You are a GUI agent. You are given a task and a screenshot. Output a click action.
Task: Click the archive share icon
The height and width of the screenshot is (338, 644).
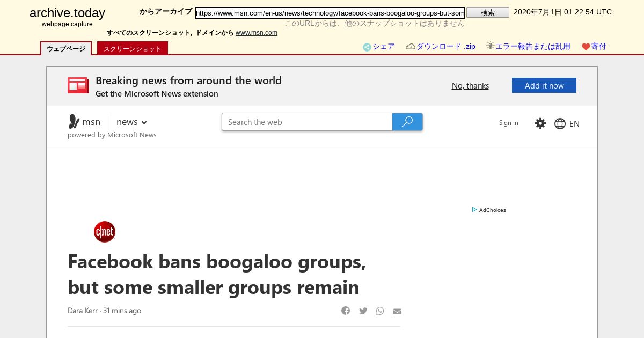click(x=367, y=47)
